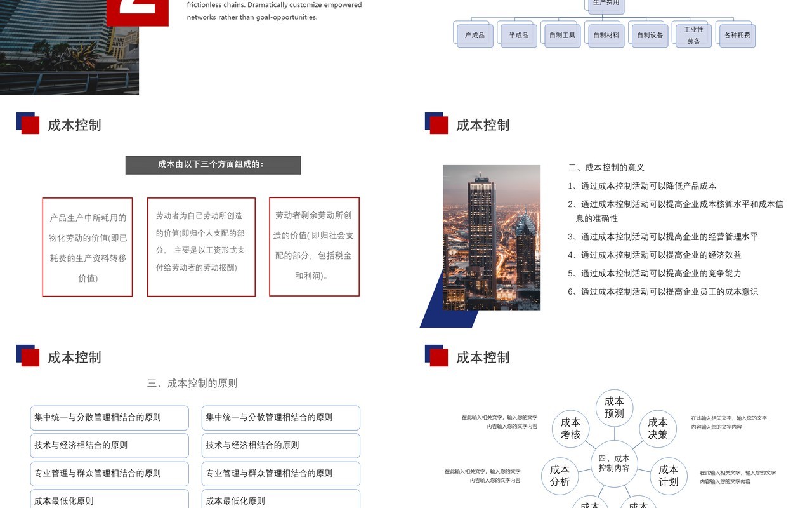812x508 pixels.
Task: Select placeholder text beside the 成本计划 circle
Action: point(738,477)
